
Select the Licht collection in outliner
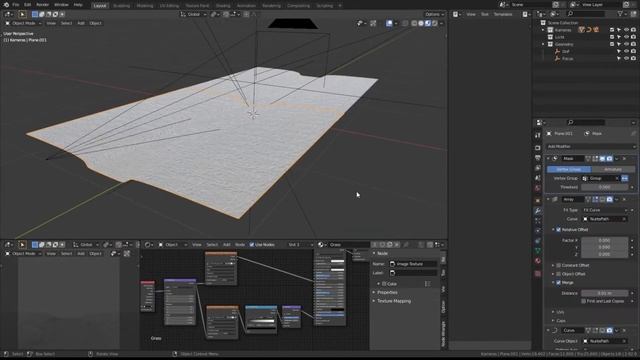(560, 37)
